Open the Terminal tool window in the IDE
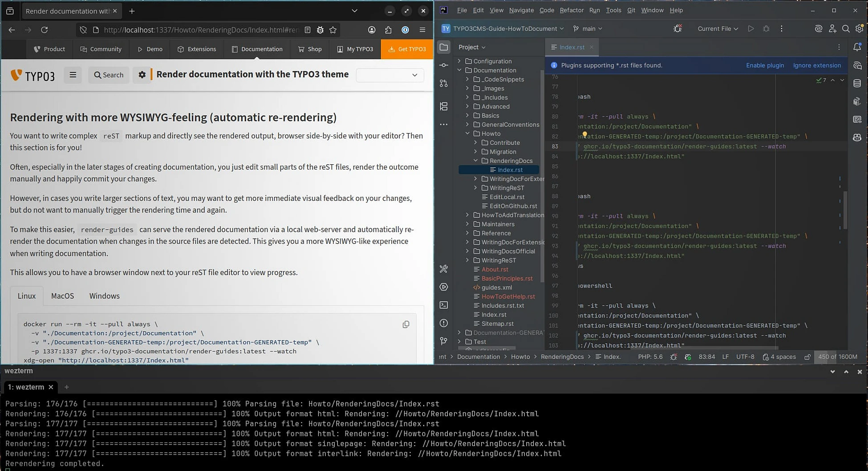The height and width of the screenshot is (471, 868). 444,305
